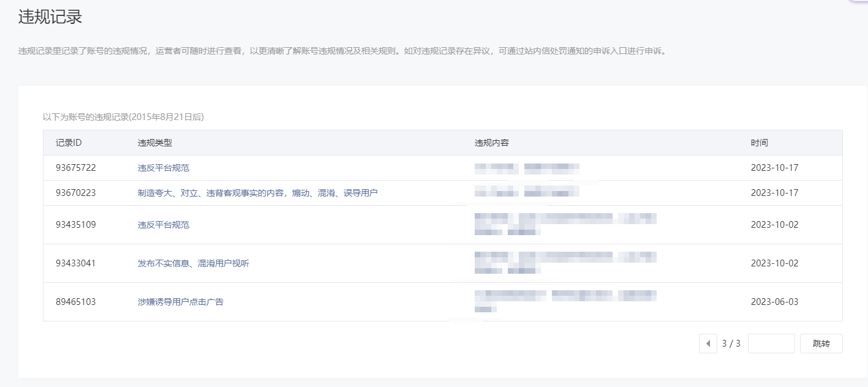This screenshot has width=868, height=387.
Task: Click the 违规记录 page title
Action: coord(50,17)
